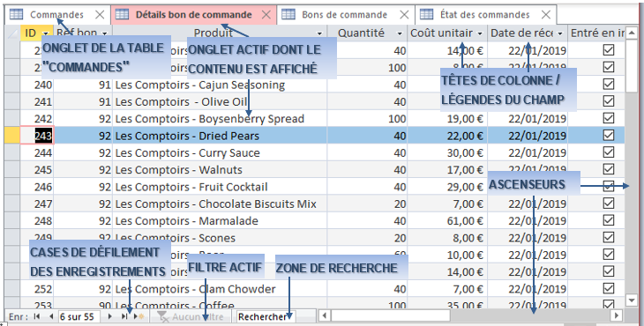Click the 61,00 € unit cost cell

(447, 221)
